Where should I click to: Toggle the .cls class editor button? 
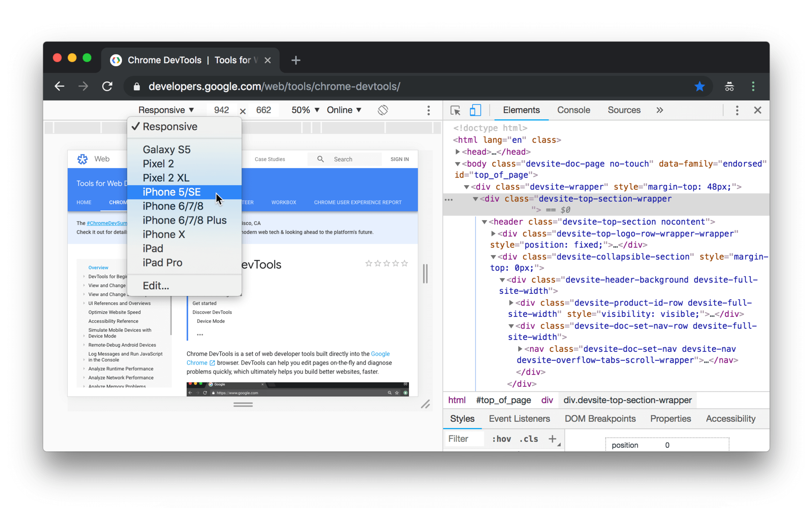[529, 439]
